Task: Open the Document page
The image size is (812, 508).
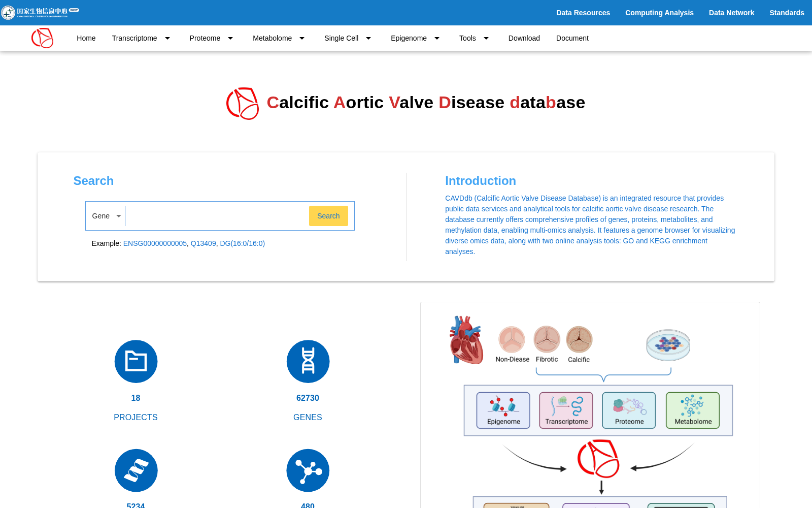Action: coord(572,38)
